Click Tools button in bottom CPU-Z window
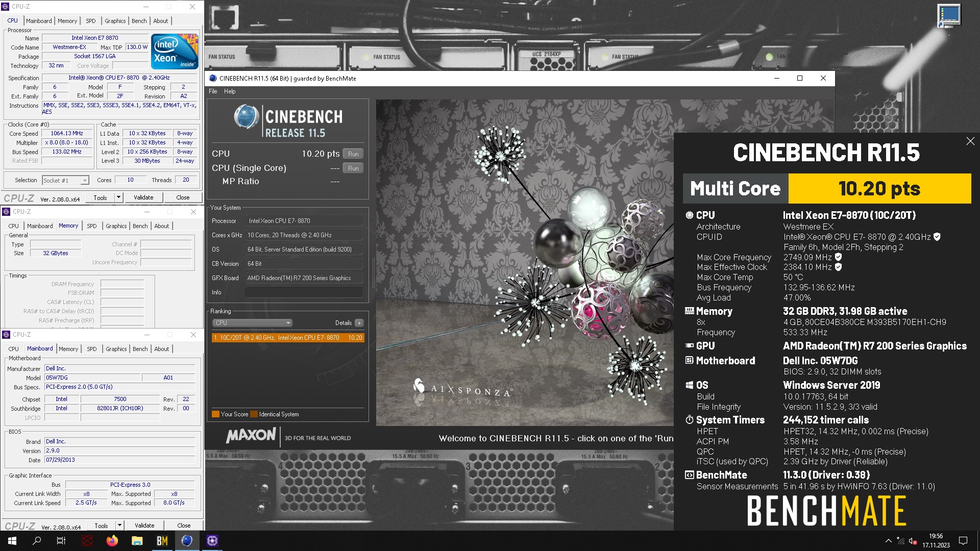 pos(102,525)
